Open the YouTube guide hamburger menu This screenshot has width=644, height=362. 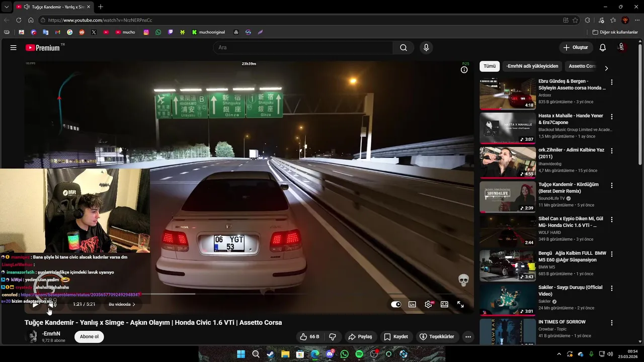[x=14, y=48]
